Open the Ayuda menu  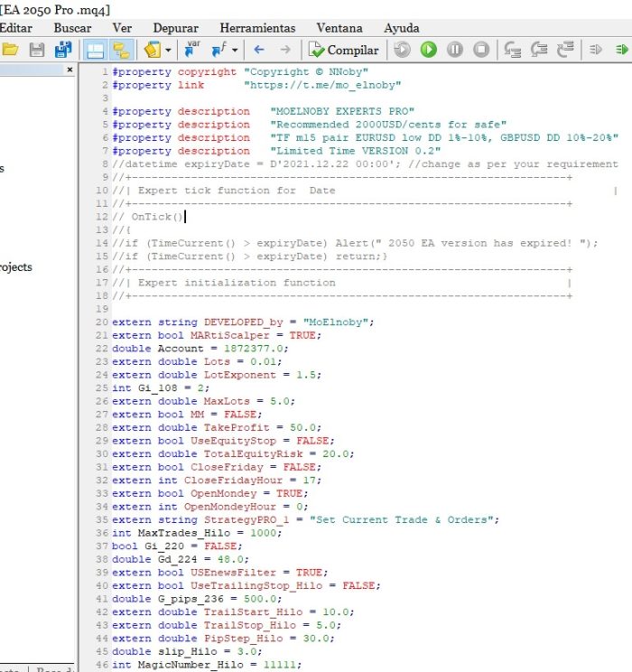click(402, 28)
